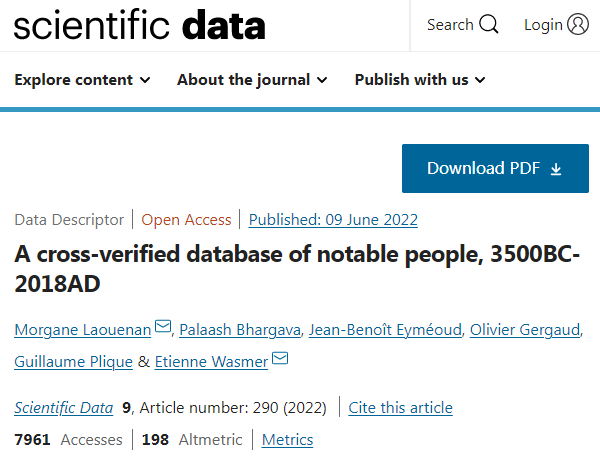This screenshot has height=456, width=600.
Task: Click the Scientific Data journal logo
Action: 140,27
